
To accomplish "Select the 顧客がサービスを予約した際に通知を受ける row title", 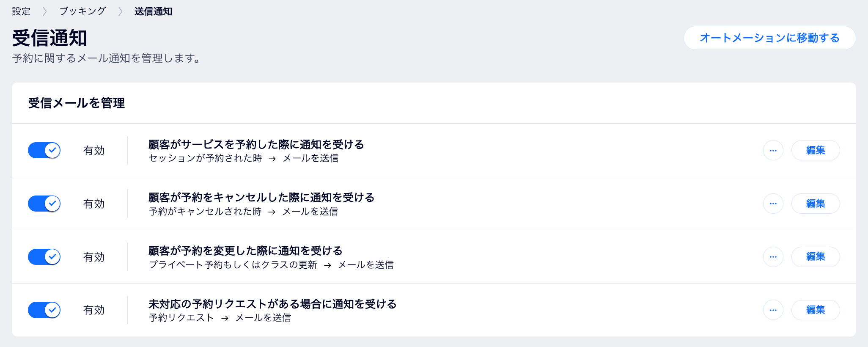I will (x=255, y=144).
